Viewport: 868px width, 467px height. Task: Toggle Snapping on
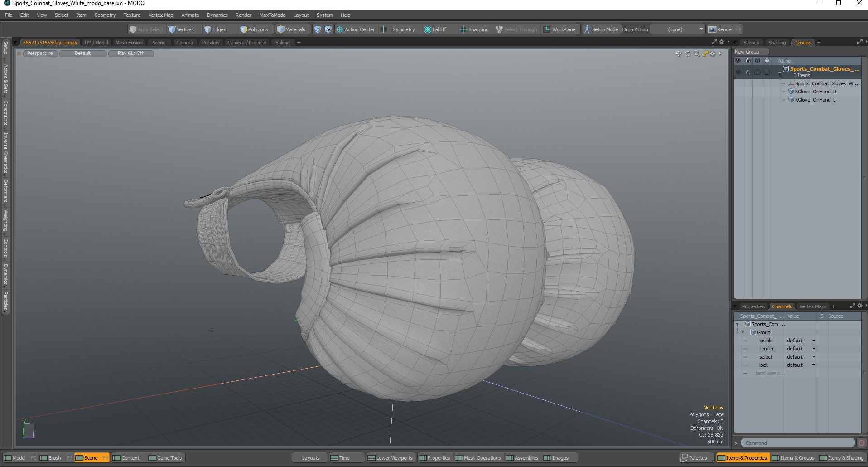coord(474,29)
